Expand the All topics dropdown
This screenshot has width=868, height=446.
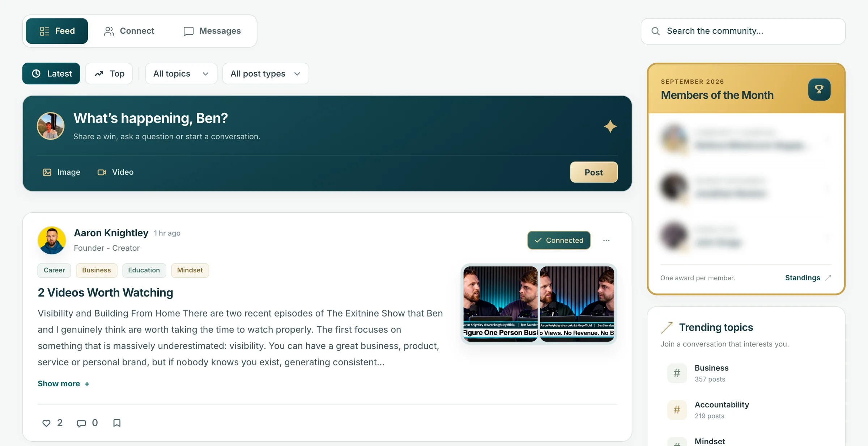pos(181,74)
